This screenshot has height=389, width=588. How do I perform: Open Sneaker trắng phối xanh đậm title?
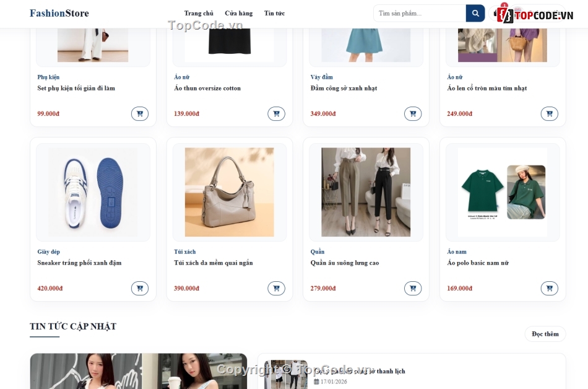click(79, 263)
